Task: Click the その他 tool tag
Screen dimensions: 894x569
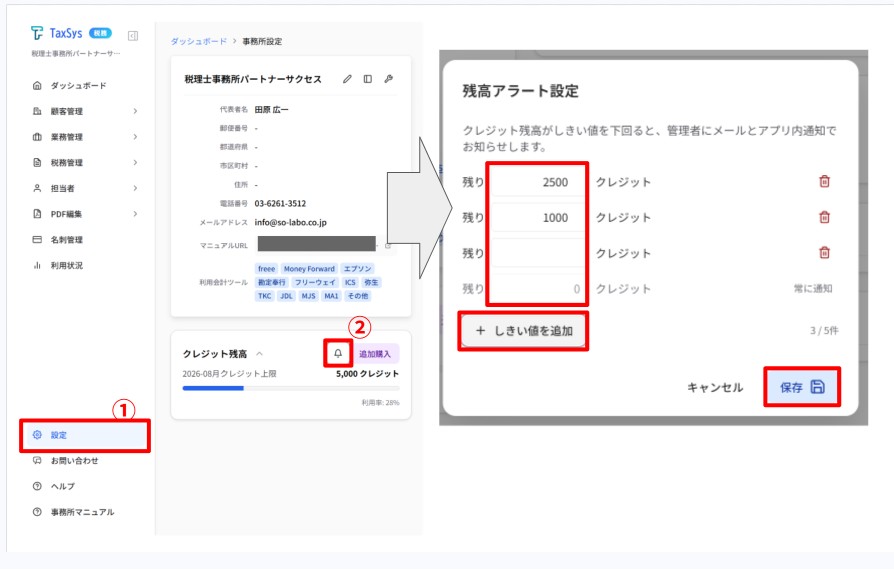Action: point(358,296)
